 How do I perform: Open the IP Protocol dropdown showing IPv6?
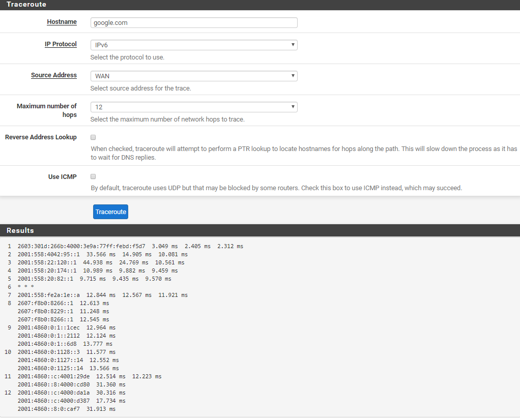click(193, 45)
